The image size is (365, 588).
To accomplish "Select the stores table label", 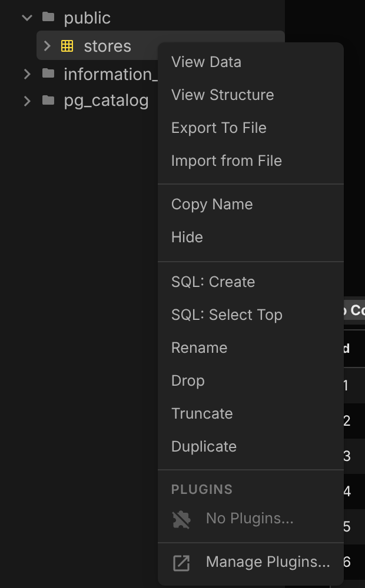I will [107, 46].
